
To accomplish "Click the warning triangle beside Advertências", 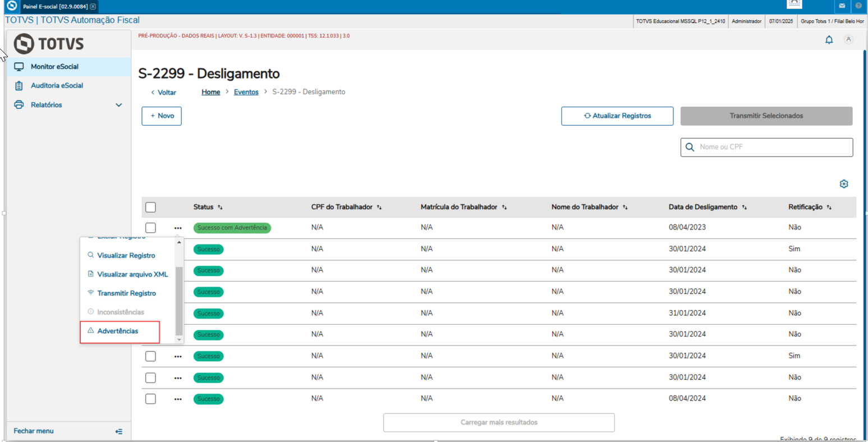I will 91,331.
